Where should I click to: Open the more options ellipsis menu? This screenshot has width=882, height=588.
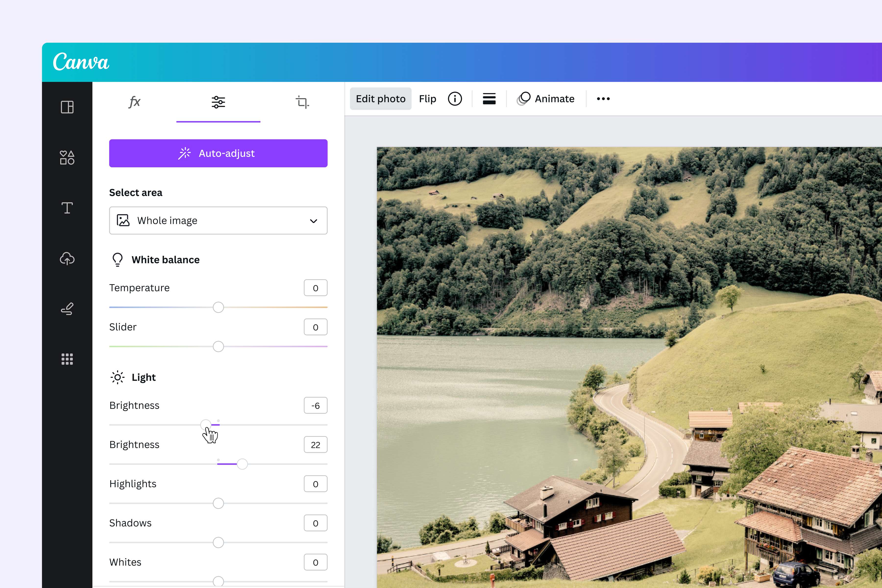[x=603, y=99]
